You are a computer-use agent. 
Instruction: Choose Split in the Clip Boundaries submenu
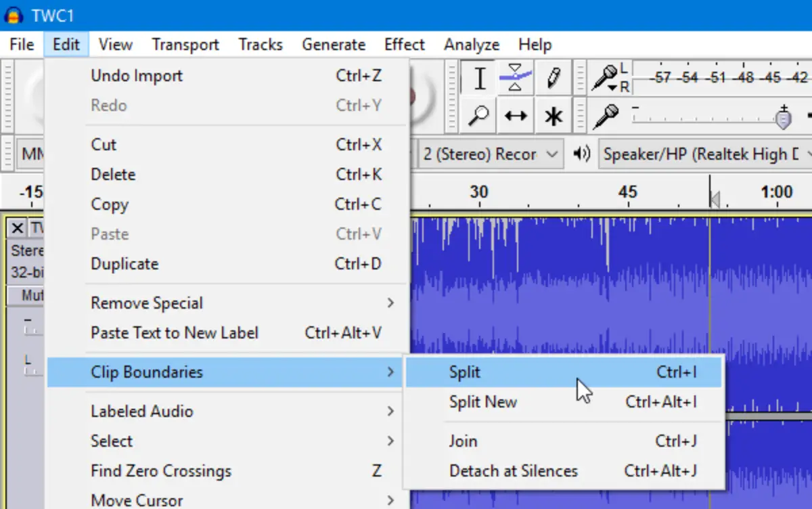coord(564,372)
